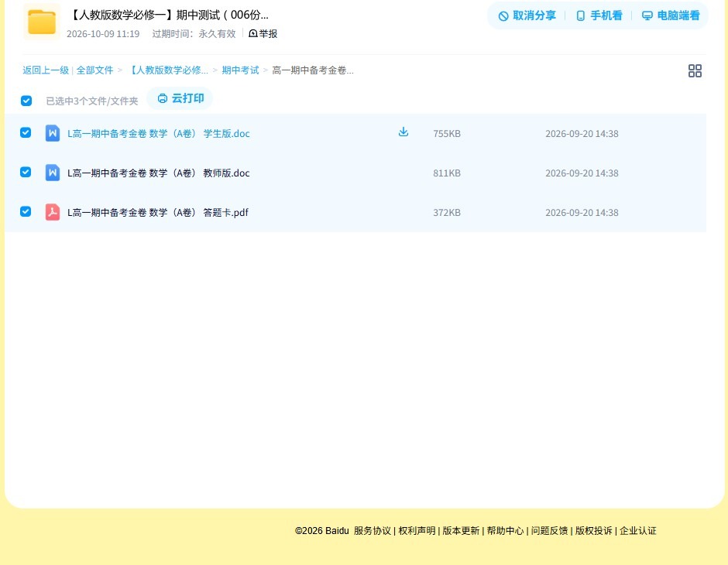The image size is (728, 565).
Task: Switch to grid view layout
Action: click(695, 70)
